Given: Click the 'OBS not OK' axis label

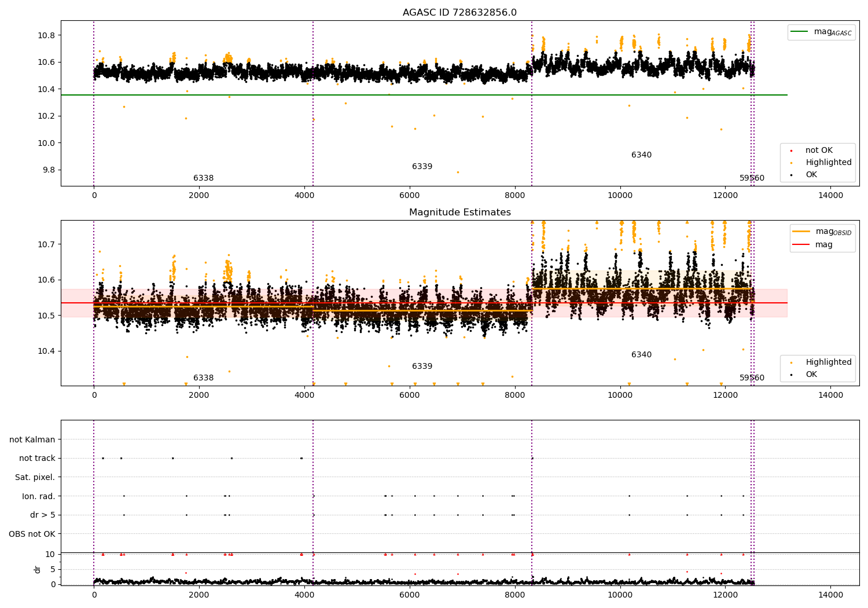Looking at the screenshot, I should click(x=32, y=534).
